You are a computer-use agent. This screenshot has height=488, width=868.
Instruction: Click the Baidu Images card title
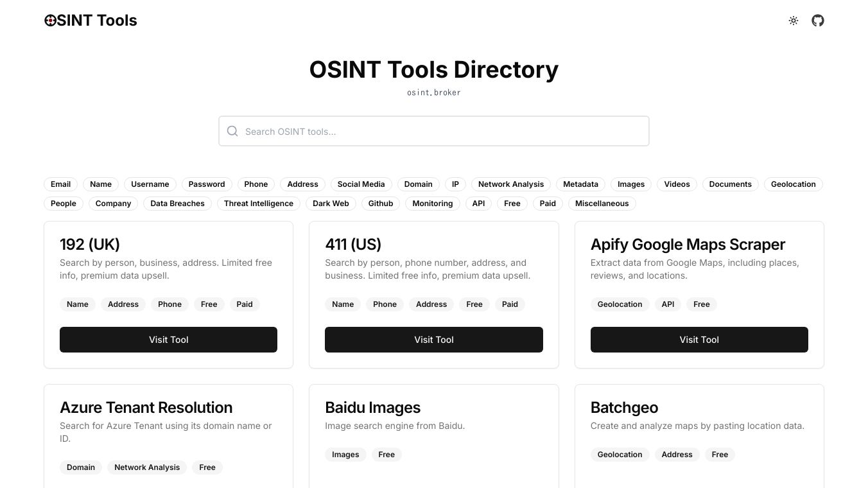click(373, 408)
